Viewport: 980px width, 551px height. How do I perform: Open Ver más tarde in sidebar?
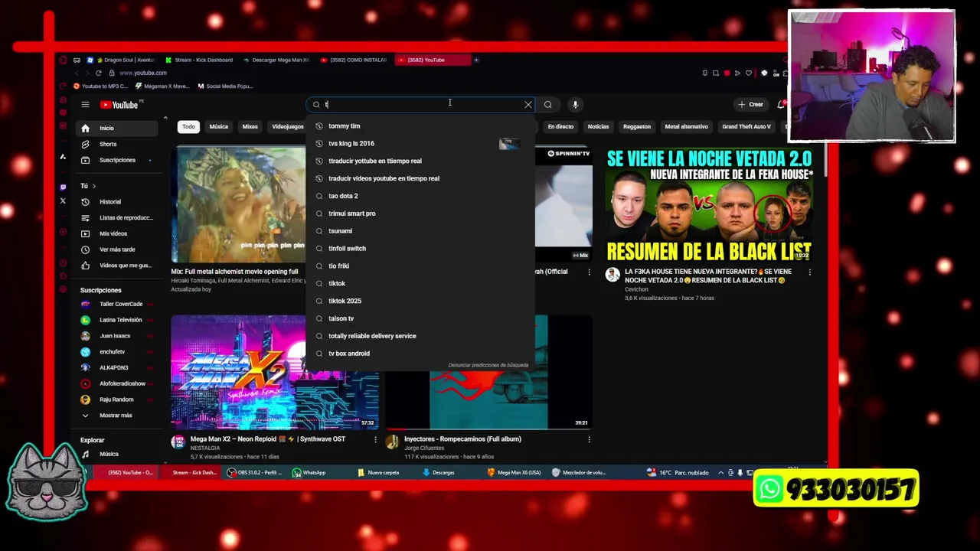point(115,249)
